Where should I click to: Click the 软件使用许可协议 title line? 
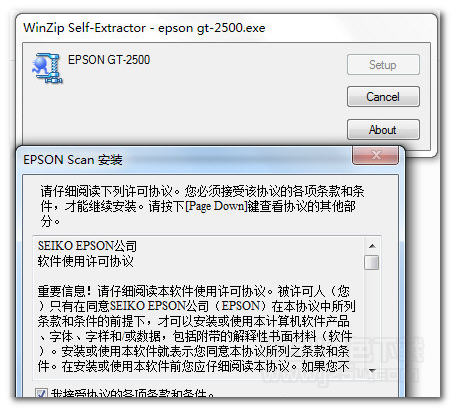(x=86, y=261)
